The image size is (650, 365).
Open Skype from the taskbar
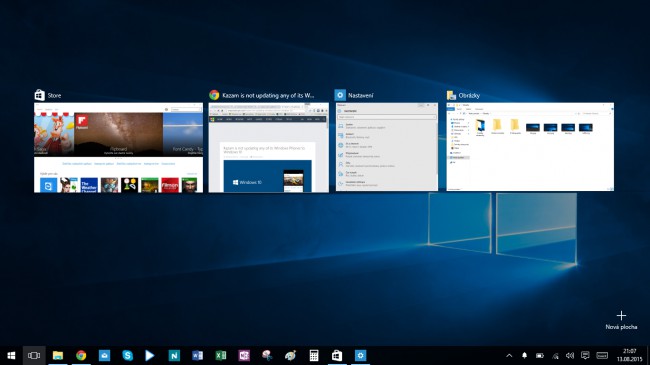point(127,355)
